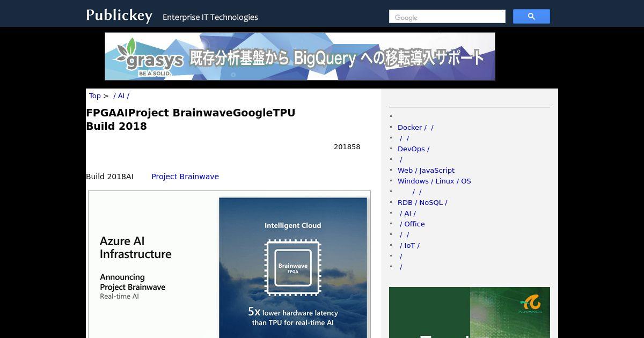Open the Project Brainwave link

(x=185, y=177)
